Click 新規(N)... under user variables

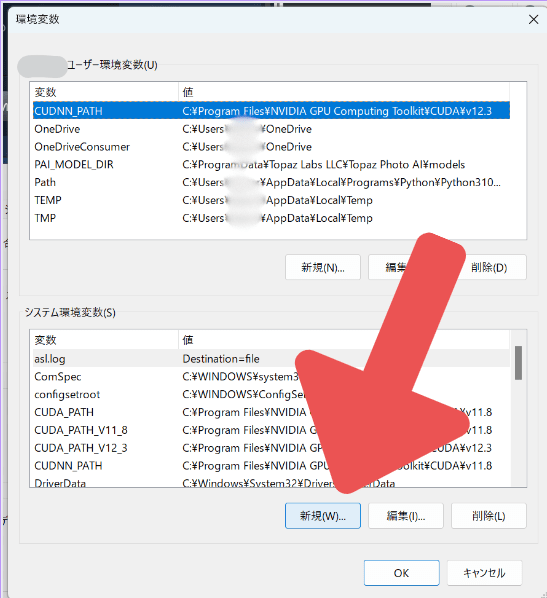tap(323, 267)
